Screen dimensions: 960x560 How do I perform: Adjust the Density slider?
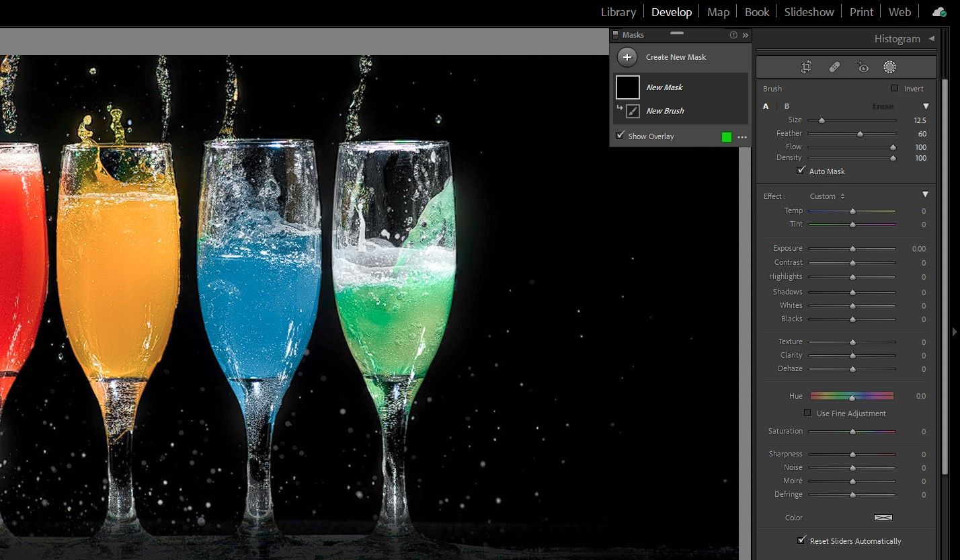(852, 158)
